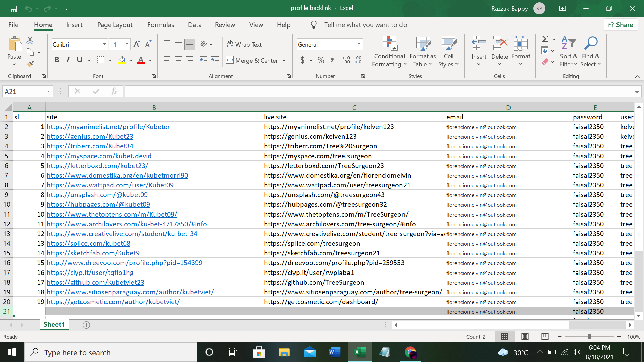
Task: Expand the Fill Color dropdown arrow
Action: click(131, 60)
